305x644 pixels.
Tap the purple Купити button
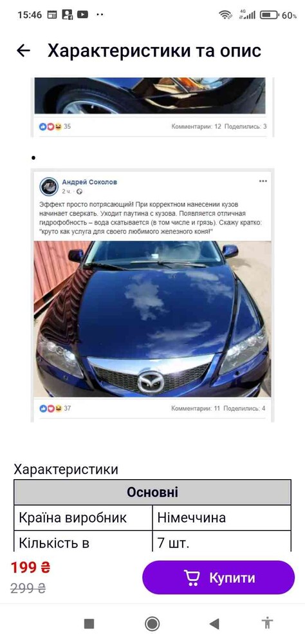[x=218, y=577]
